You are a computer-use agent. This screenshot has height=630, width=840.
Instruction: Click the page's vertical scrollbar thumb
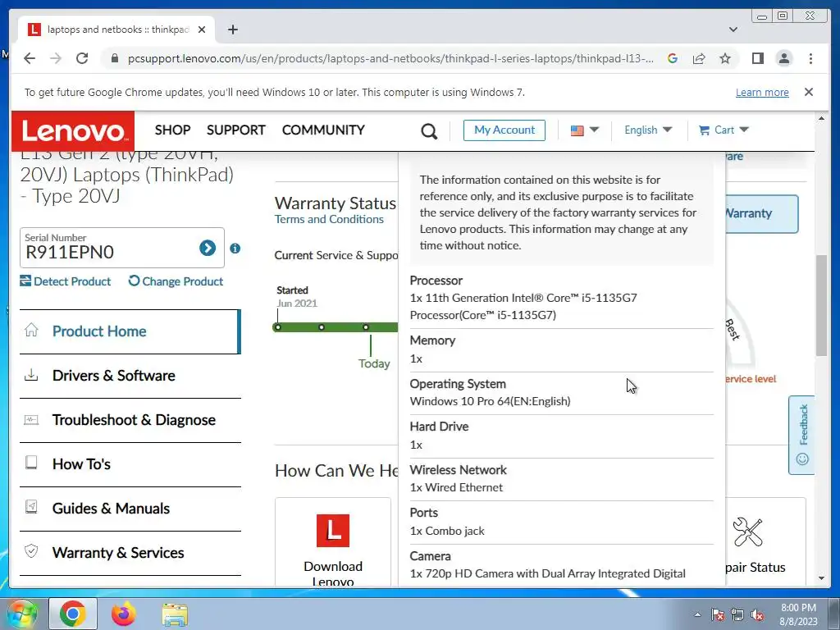coord(821,305)
